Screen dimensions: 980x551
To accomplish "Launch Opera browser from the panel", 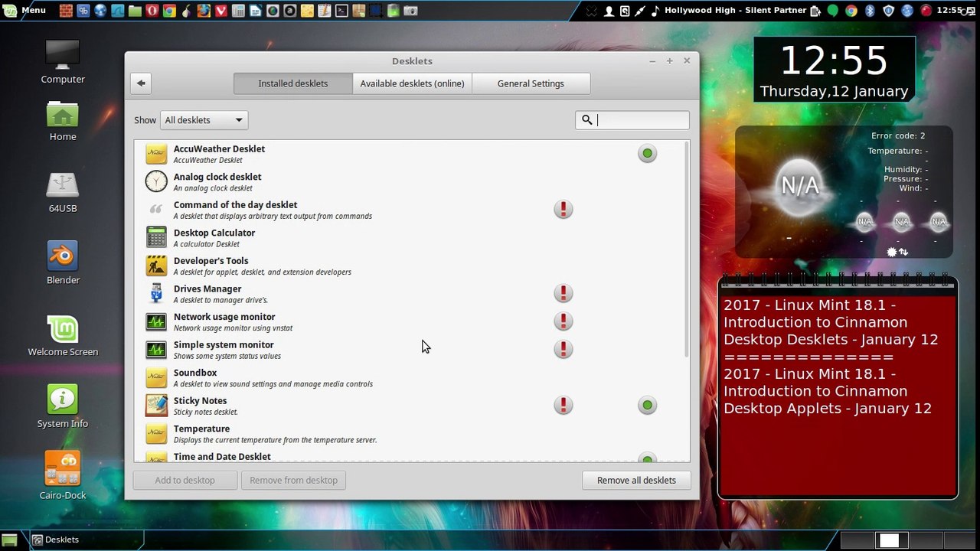I will click(152, 11).
